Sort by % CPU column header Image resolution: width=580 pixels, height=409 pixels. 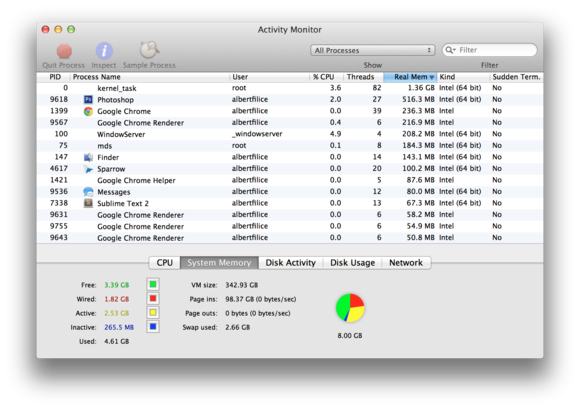coord(326,77)
